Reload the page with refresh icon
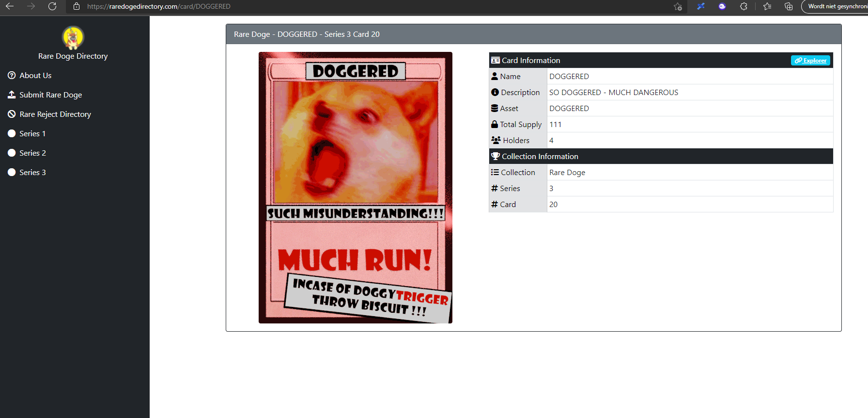 [x=52, y=6]
